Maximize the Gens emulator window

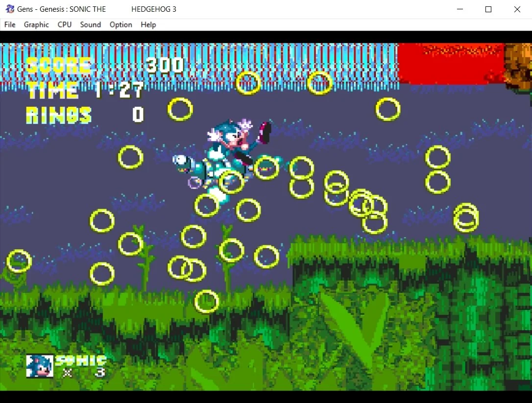point(488,9)
